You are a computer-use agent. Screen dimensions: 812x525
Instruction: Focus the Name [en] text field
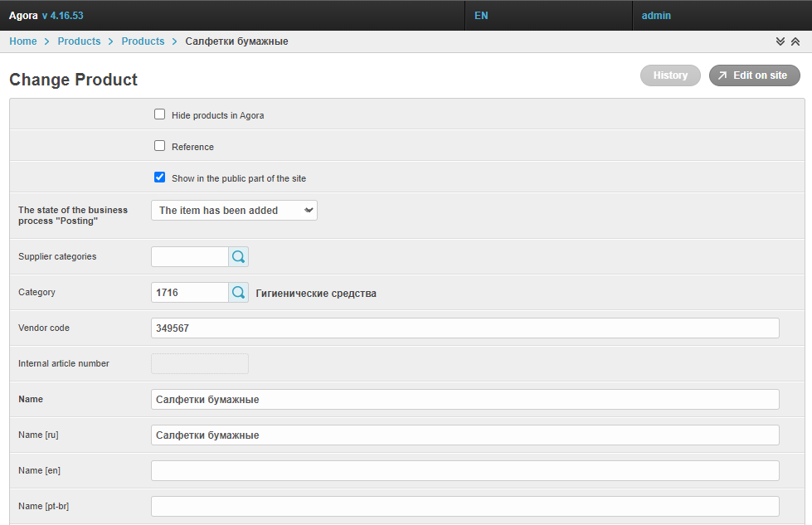coord(464,471)
